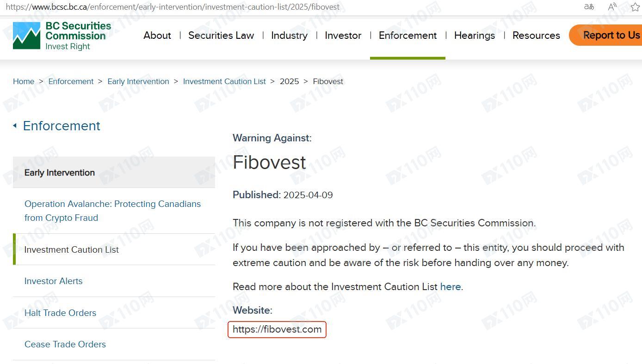Image resolution: width=642 pixels, height=364 pixels.
Task: Open the Hearings menu
Action: point(475,36)
